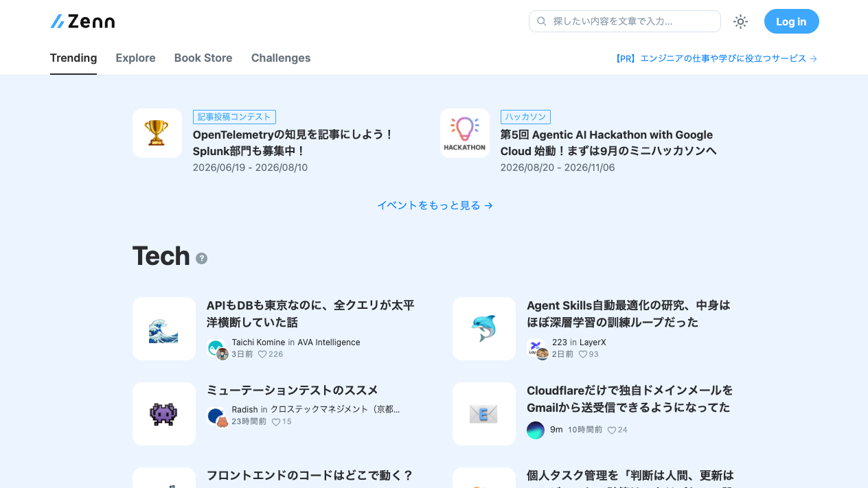The width and height of the screenshot is (868, 488).
Task: Toggle the sun light/dark theme icon
Action: click(740, 21)
